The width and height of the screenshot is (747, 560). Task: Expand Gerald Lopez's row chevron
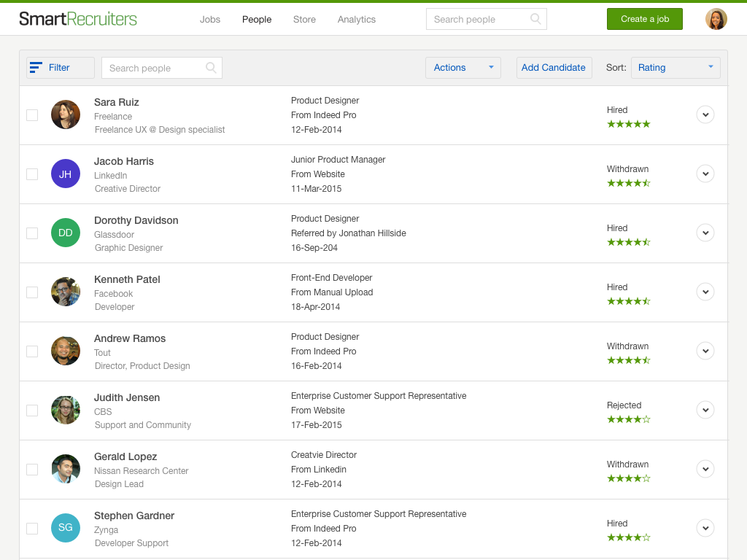coord(705,469)
